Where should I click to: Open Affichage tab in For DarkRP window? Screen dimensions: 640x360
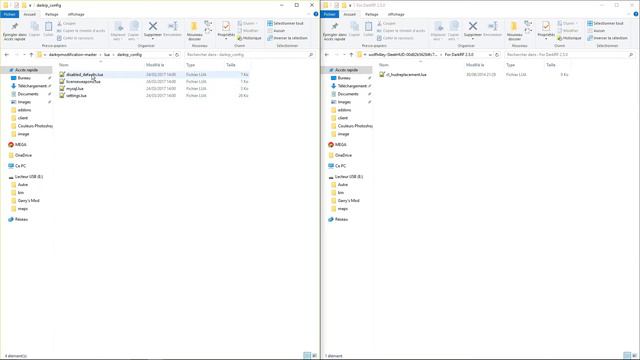396,14
